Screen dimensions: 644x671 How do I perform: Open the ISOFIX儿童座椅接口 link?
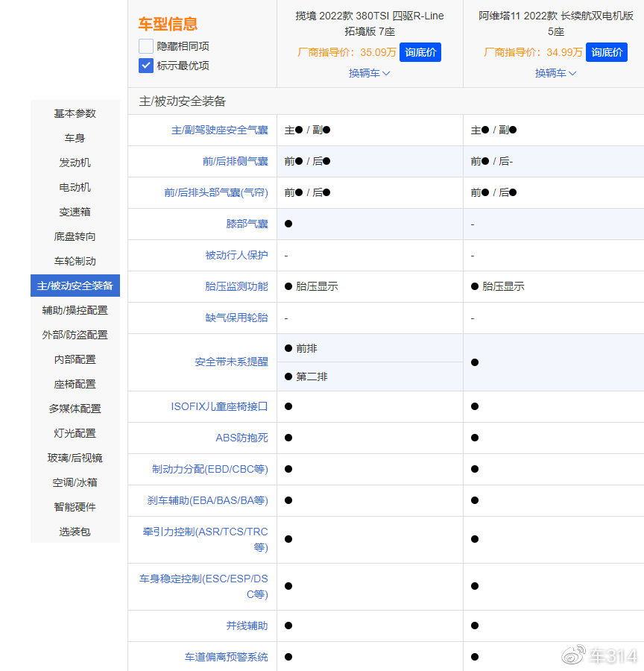[220, 406]
